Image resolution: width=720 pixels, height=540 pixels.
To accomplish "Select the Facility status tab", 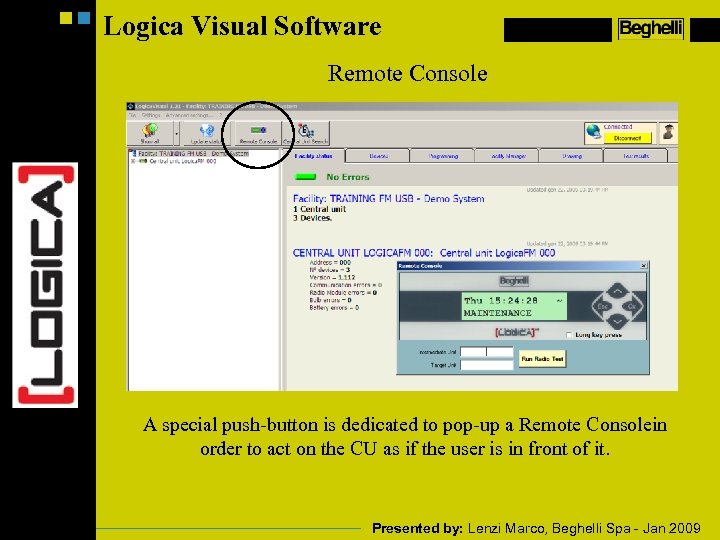I will [314, 156].
